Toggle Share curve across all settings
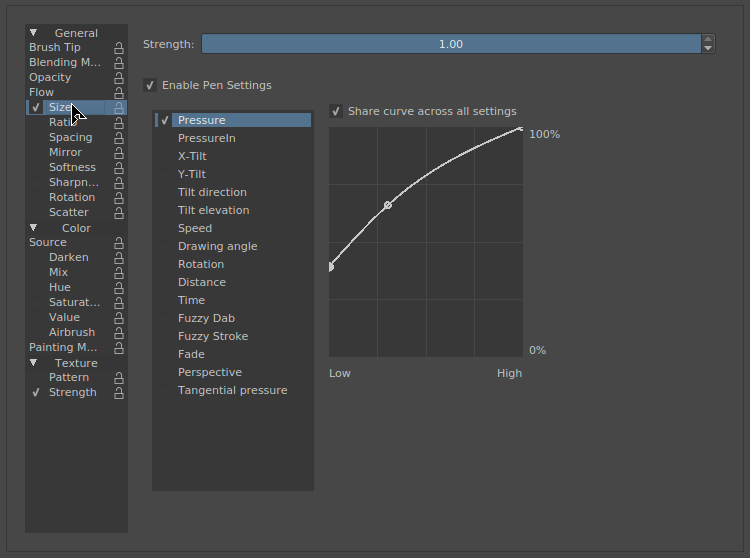Image resolution: width=750 pixels, height=558 pixels. tap(336, 111)
